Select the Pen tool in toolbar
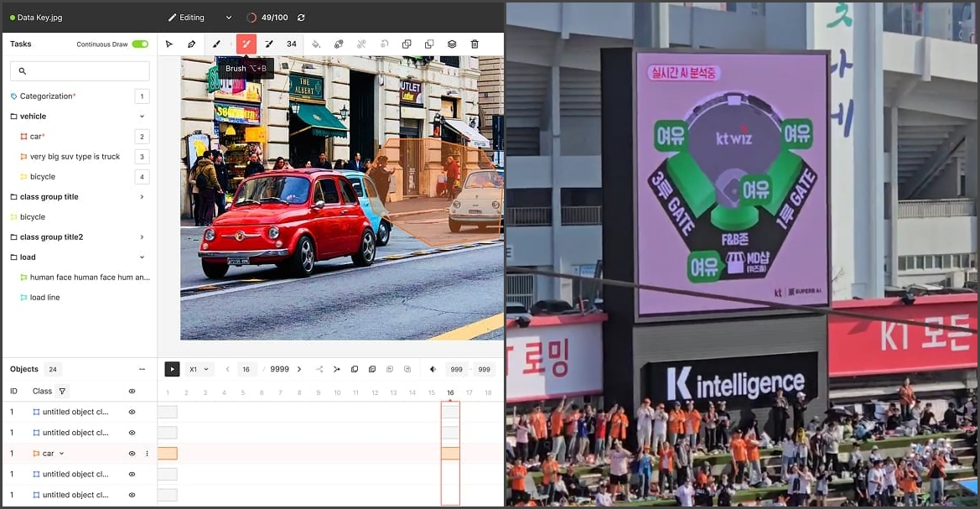 [192, 44]
